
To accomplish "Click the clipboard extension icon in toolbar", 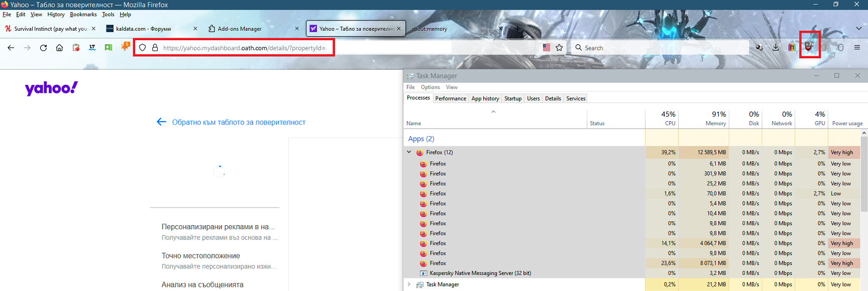I will 76,48.
